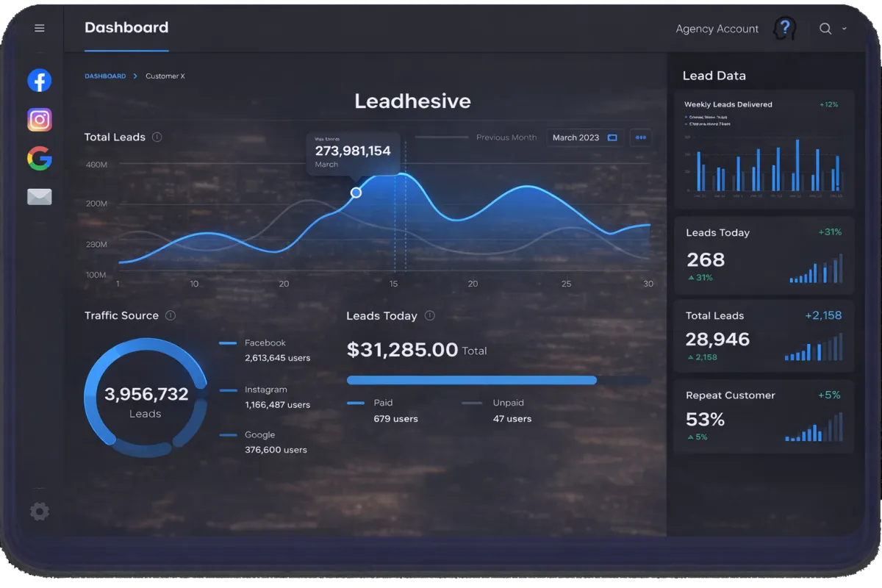882x588 pixels.
Task: Click the highlighted data point on the chart
Action: [356, 193]
